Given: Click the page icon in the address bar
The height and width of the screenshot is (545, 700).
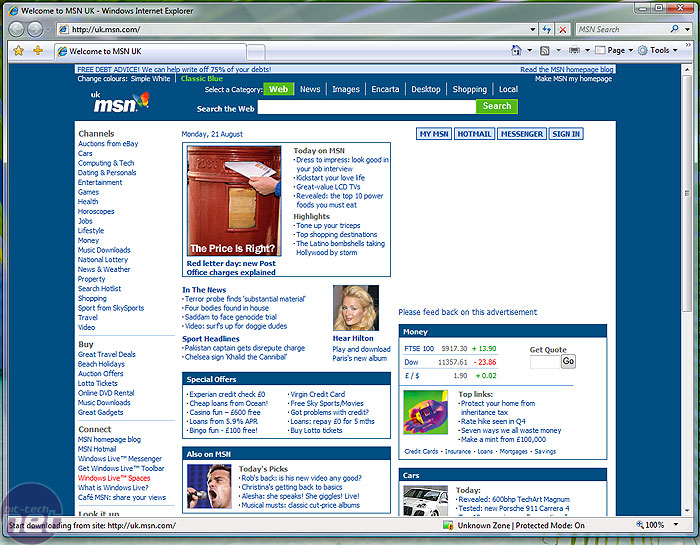Looking at the screenshot, I should [x=63, y=29].
